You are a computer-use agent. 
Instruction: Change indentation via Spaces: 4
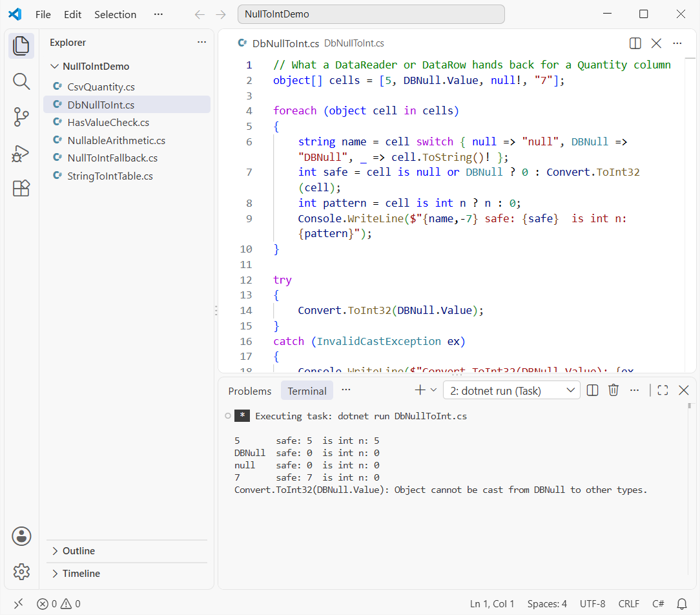coord(547,604)
